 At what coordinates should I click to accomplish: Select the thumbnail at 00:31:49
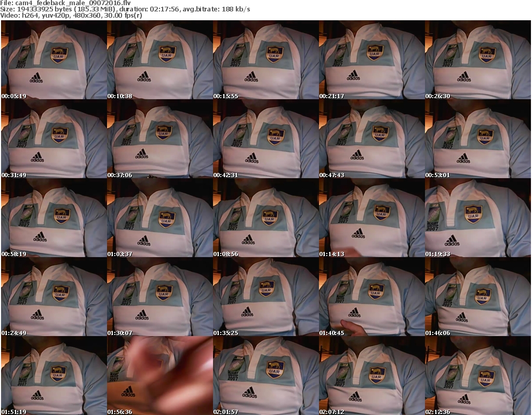[x=54, y=139]
